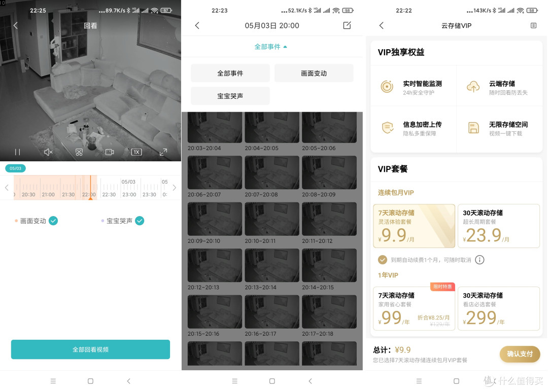Collapse the 全部事件 dropdown header
The height and width of the screenshot is (392, 548).
271,47
